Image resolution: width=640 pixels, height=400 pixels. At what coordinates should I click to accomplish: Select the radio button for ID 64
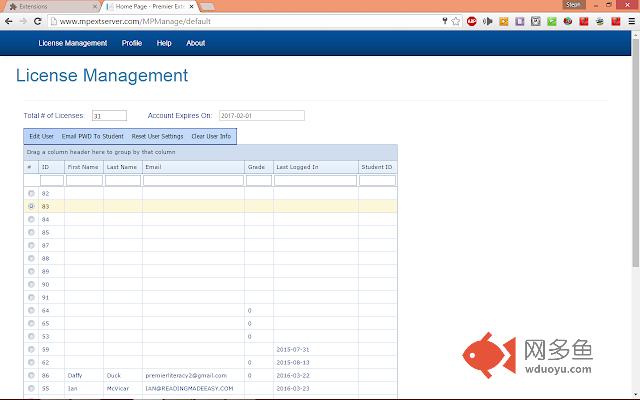pos(31,310)
